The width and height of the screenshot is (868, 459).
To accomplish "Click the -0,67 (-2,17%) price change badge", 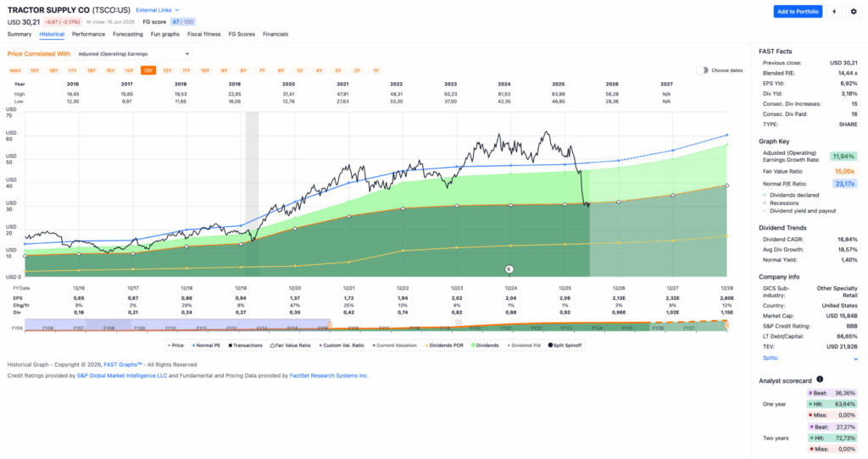I will 63,22.
